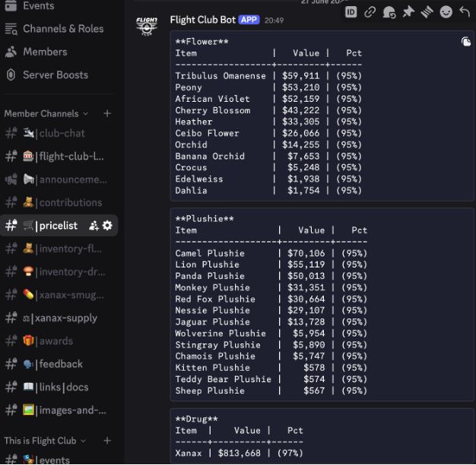Add an emoji reaction to the message
This screenshot has height=465, width=476.
pos(446,11)
